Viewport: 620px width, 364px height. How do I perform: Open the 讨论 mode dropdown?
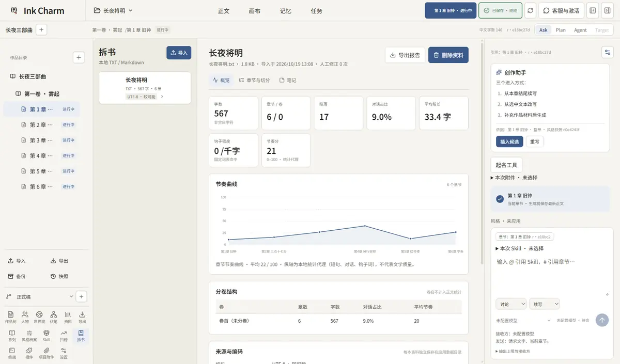pos(510,304)
